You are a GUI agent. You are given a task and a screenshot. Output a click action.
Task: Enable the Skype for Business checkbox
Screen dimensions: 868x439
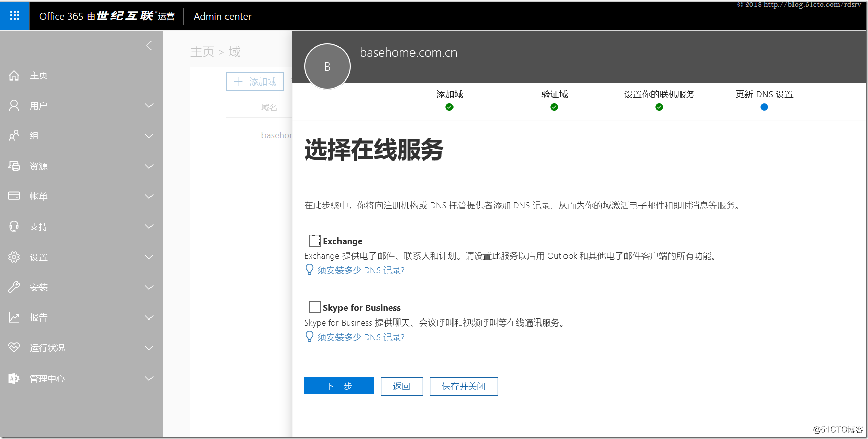[x=315, y=307]
